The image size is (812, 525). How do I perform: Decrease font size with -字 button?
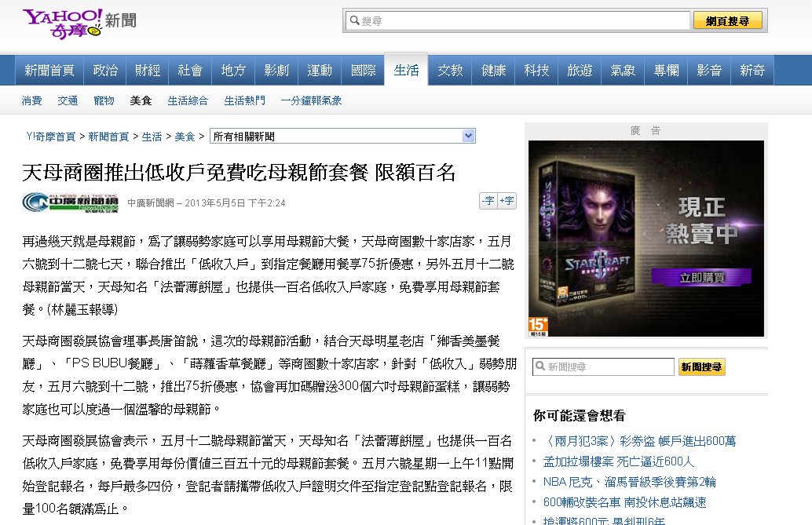click(488, 201)
